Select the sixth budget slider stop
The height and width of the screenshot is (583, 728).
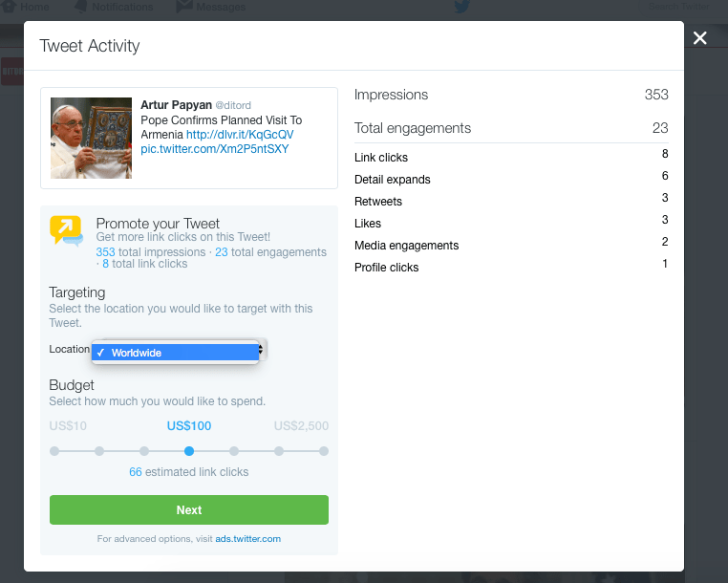coord(279,451)
